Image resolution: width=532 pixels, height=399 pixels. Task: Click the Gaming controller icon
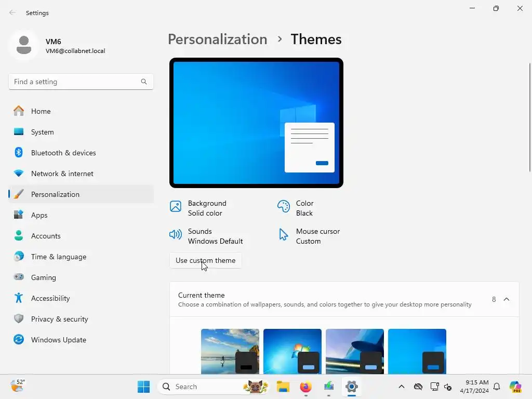coord(19,277)
